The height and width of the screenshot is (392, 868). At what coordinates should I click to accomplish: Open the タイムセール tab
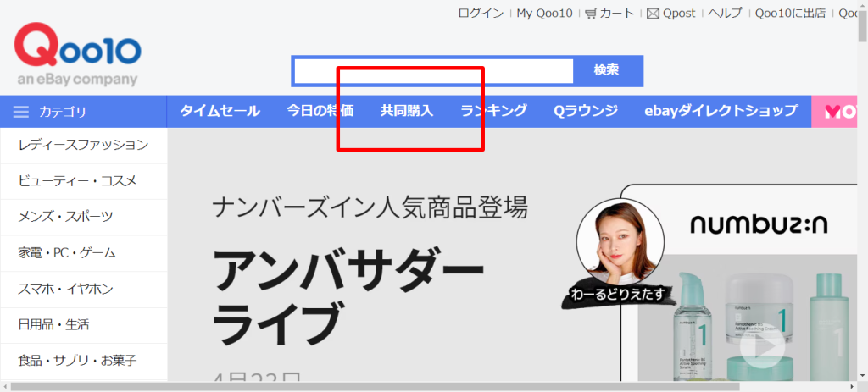[220, 111]
